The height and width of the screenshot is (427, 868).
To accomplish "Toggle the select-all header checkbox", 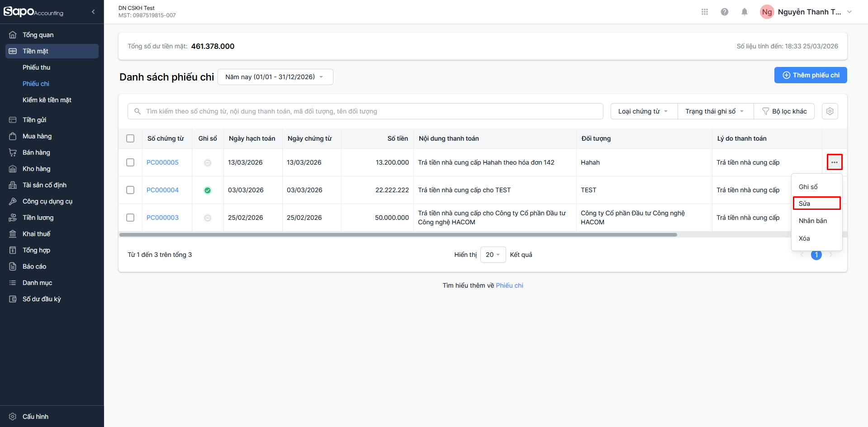I will tap(130, 138).
